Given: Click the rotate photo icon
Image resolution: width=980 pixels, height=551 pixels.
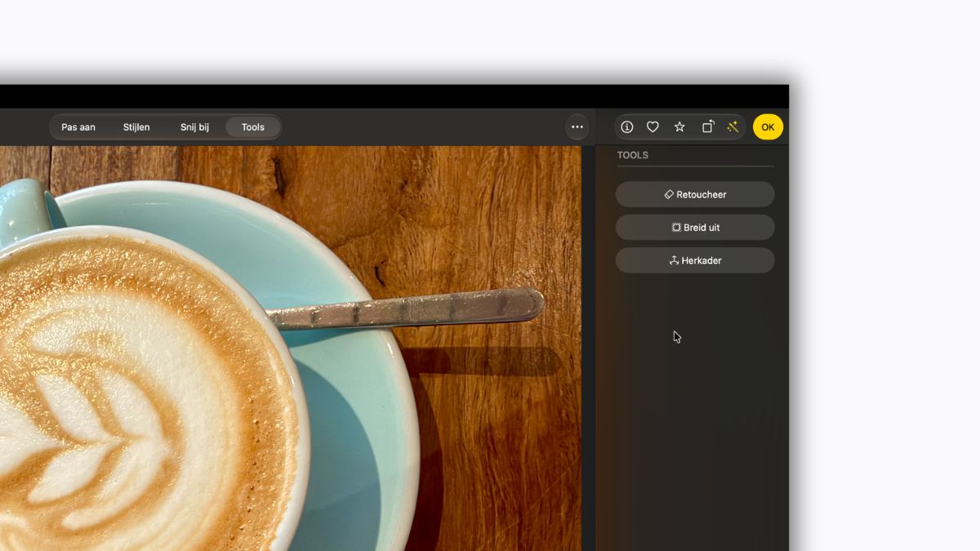Looking at the screenshot, I should 708,127.
